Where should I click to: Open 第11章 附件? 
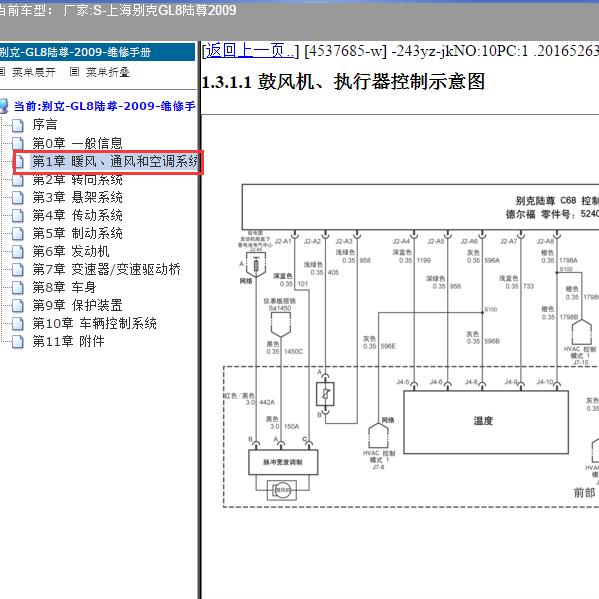(x=68, y=341)
